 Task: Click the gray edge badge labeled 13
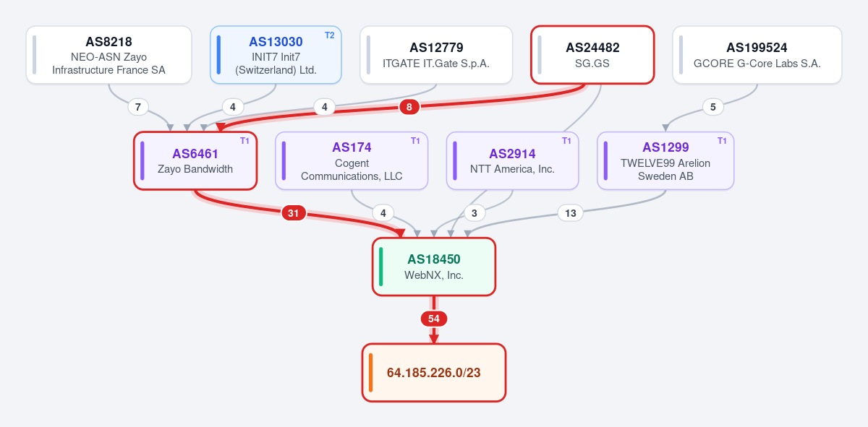570,213
